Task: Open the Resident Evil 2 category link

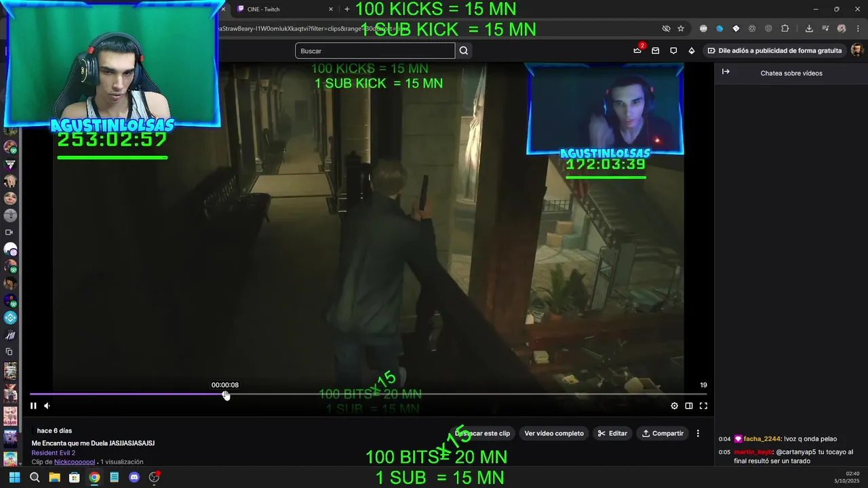Action: pyautogui.click(x=54, y=453)
